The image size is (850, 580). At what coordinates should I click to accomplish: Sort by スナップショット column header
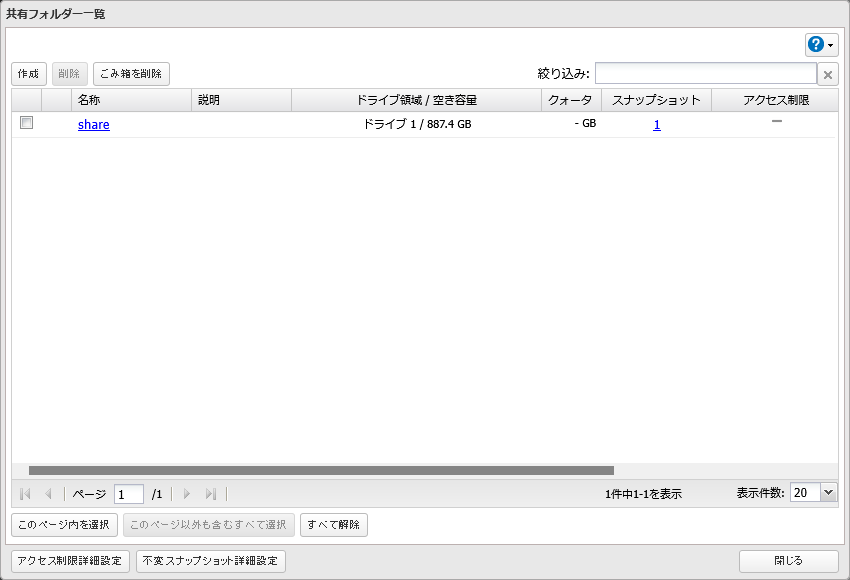coord(656,100)
